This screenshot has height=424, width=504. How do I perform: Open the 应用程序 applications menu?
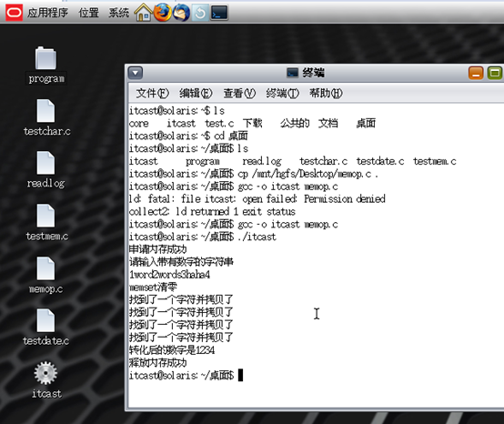[x=47, y=13]
